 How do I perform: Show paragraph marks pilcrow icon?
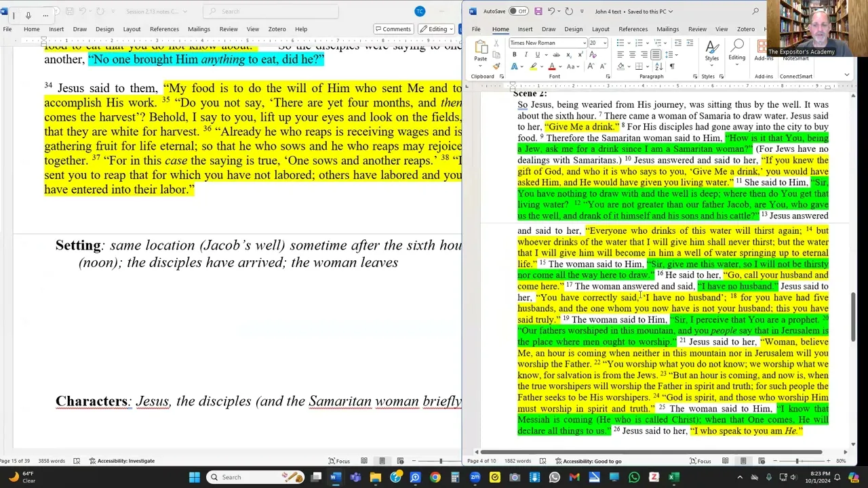click(x=671, y=66)
